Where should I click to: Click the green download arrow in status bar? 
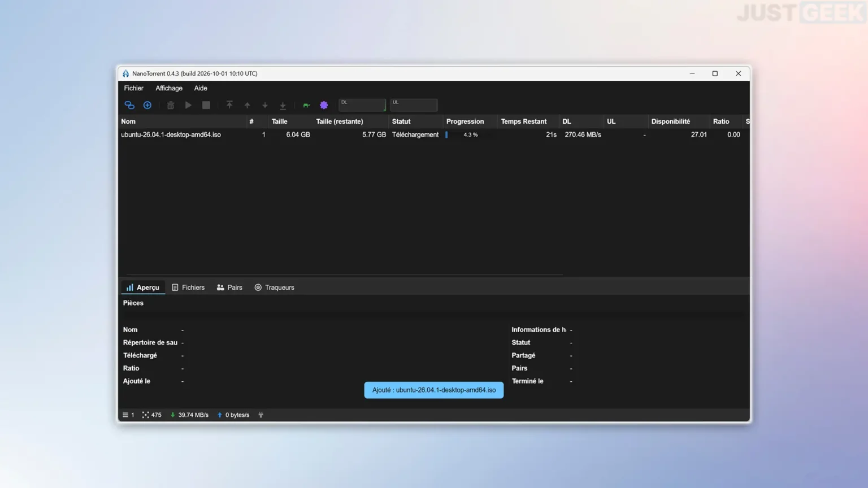coord(172,415)
